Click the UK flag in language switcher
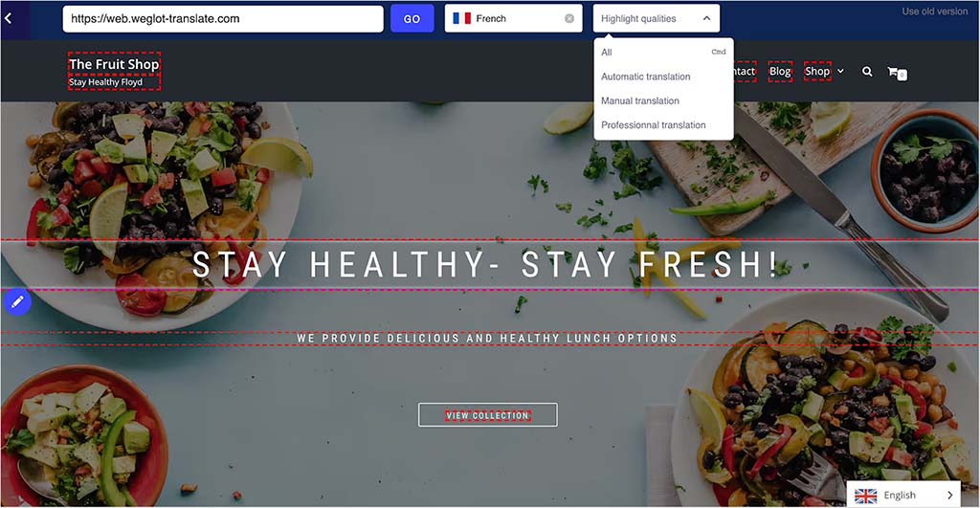Screen dimensions: 980x508 coord(865,496)
